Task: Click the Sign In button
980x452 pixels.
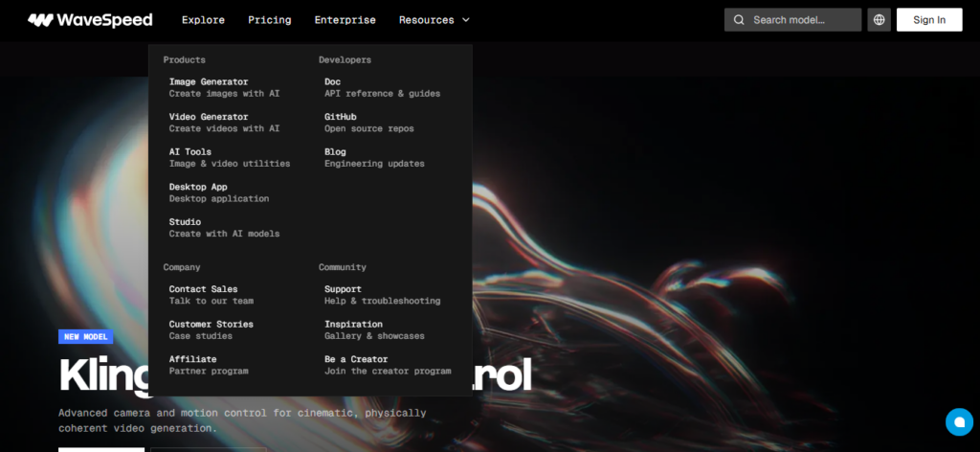Action: (x=929, y=20)
